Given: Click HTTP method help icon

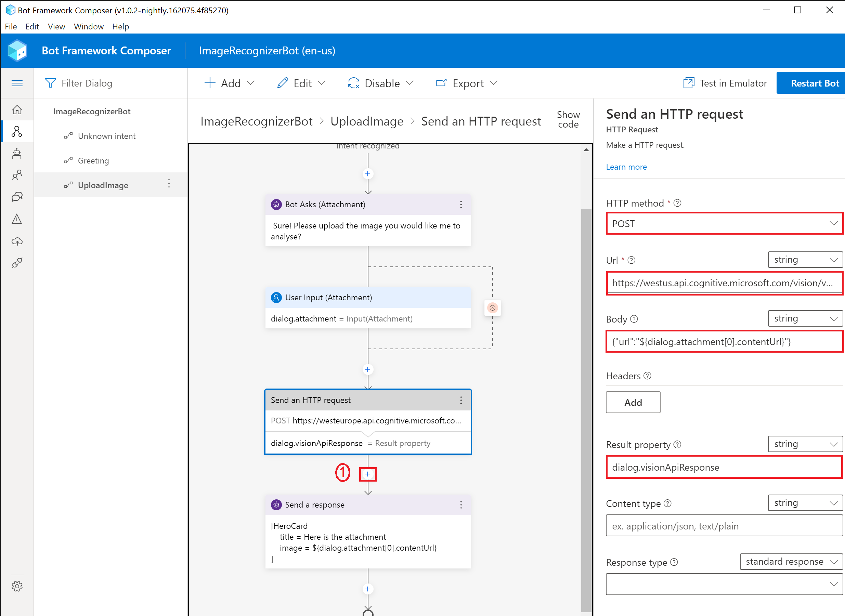Looking at the screenshot, I should pos(678,203).
